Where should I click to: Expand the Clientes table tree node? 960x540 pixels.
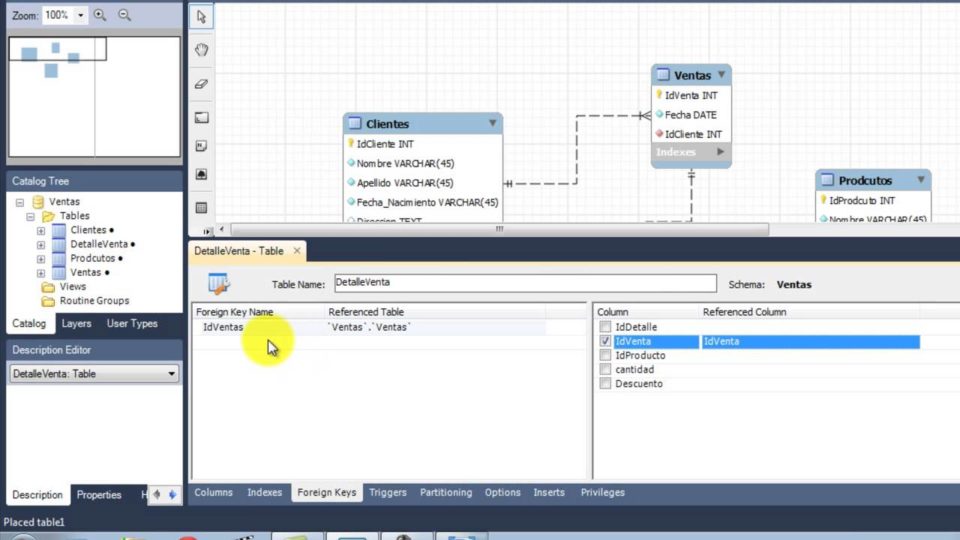click(41, 231)
